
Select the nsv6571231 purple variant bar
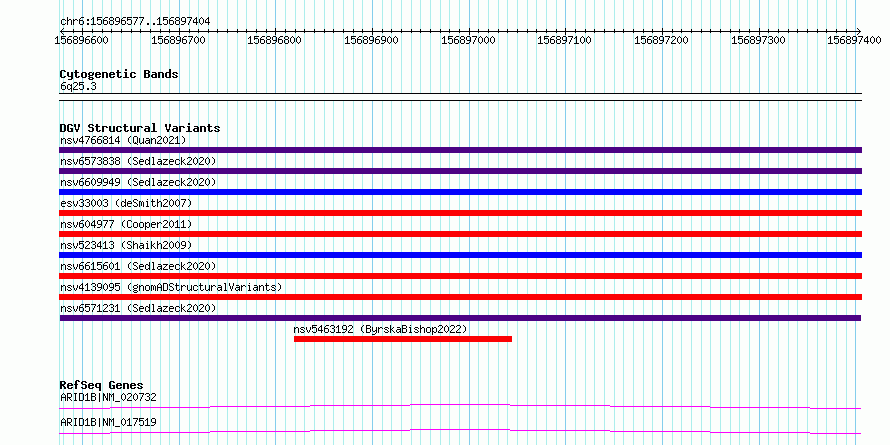460,318
